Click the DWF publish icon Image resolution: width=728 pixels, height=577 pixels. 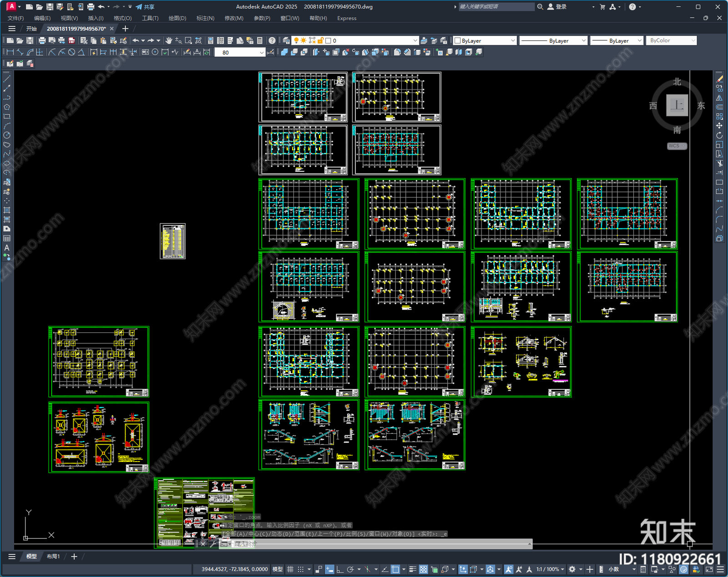point(71,40)
